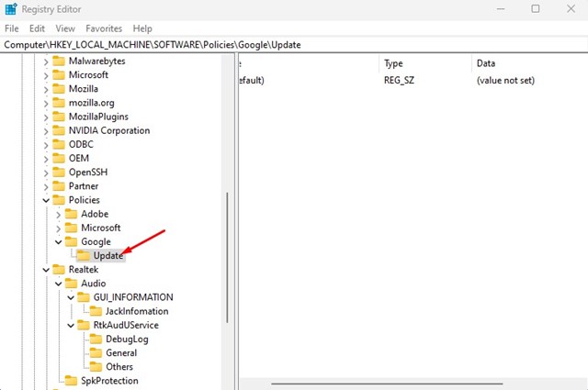Click the OEM folder icon
The image size is (588, 390).
59,158
